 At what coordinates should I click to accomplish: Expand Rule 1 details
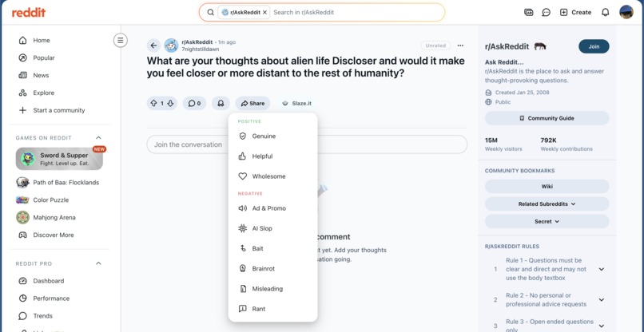602,269
